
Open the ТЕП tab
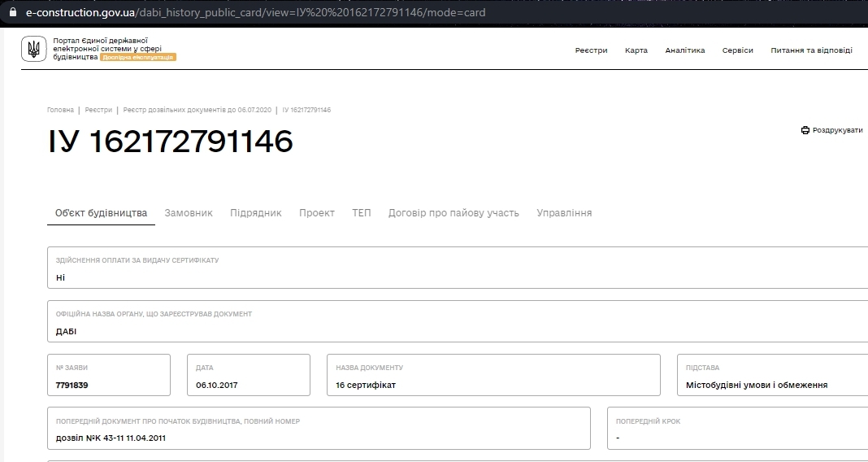pos(362,213)
